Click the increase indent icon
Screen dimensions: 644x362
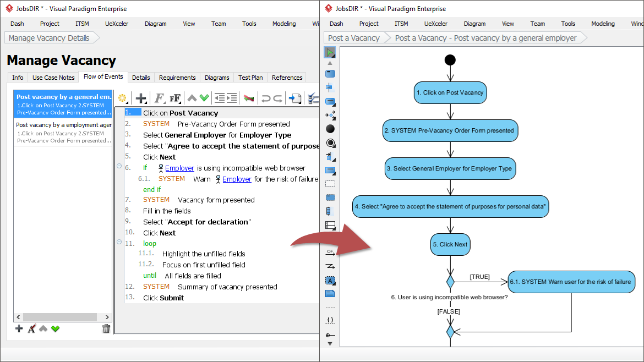tap(232, 98)
